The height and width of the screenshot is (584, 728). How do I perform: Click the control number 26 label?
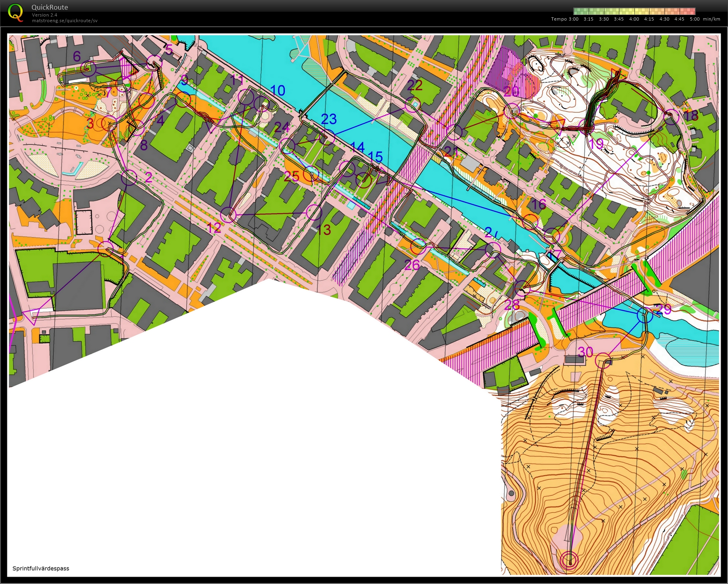[x=412, y=265]
